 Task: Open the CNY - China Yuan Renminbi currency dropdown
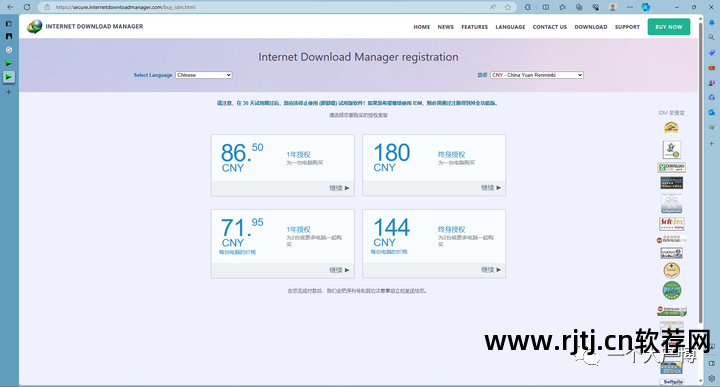(x=537, y=75)
